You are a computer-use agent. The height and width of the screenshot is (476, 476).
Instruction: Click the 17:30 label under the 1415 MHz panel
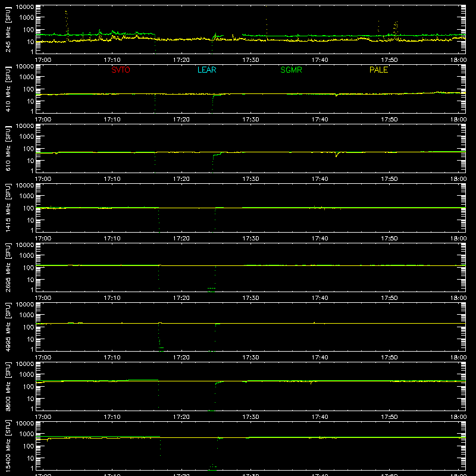[x=250, y=239]
